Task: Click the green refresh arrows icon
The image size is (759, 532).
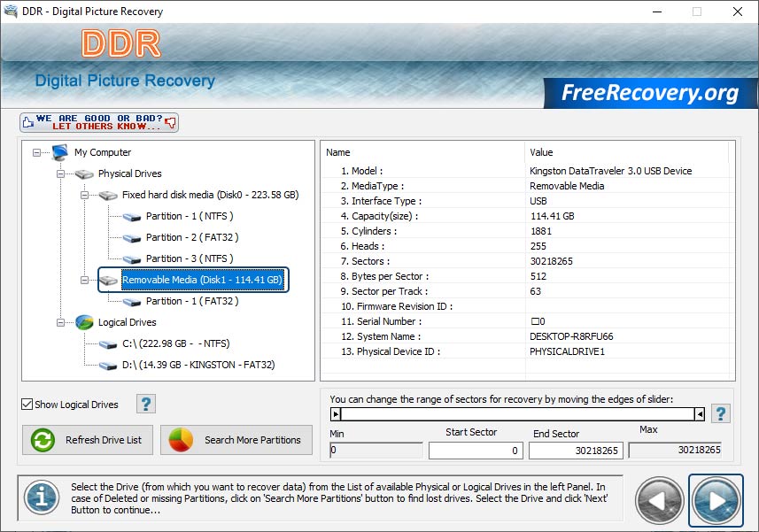Action: (43, 440)
